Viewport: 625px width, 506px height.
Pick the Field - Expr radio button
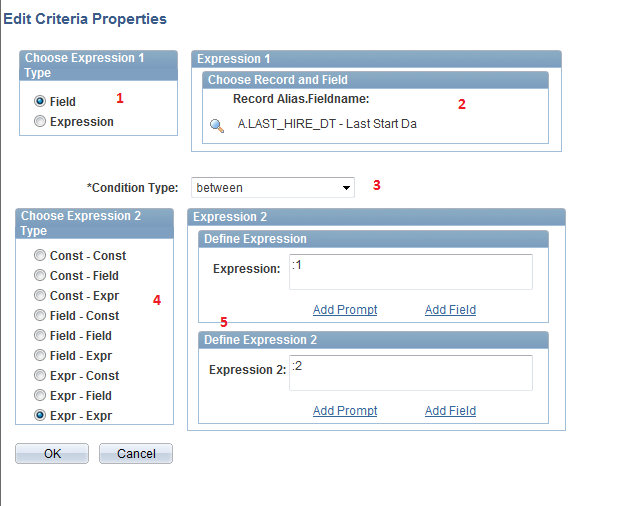[x=40, y=356]
